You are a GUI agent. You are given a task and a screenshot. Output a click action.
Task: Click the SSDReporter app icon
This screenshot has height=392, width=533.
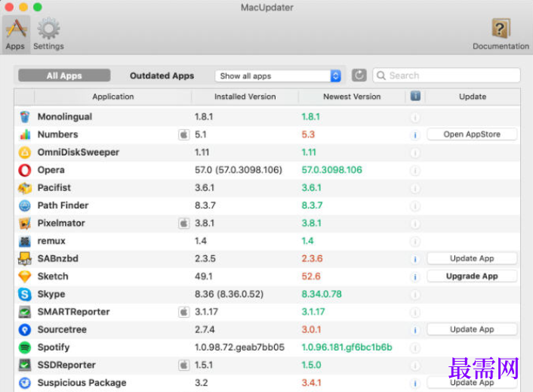25,365
